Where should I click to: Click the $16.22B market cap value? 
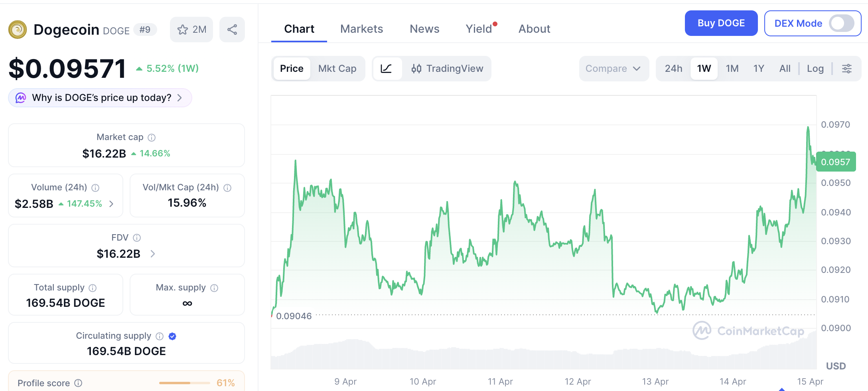(x=104, y=154)
